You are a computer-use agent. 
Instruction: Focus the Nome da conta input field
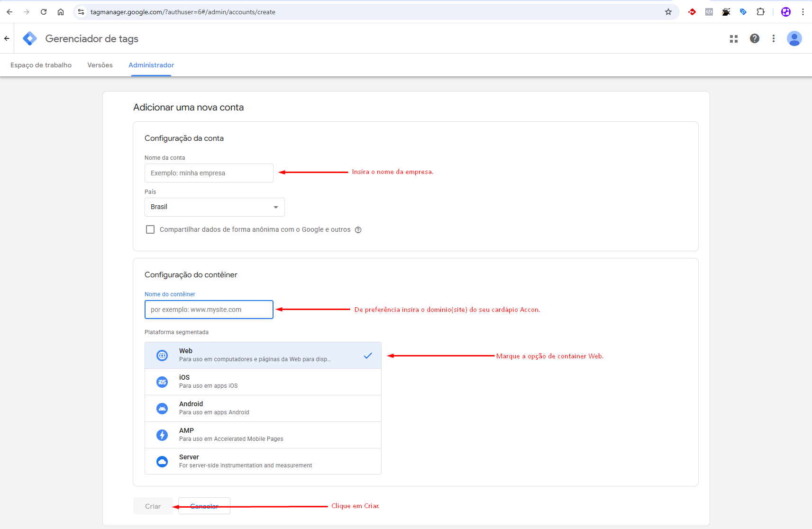[x=209, y=173]
